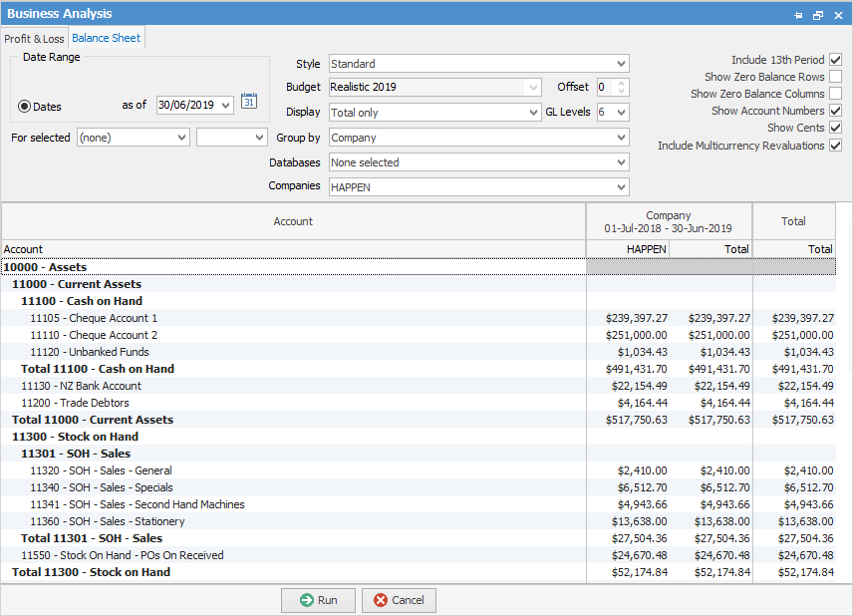This screenshot has width=853, height=616.
Task: Click the pin icon in title bar
Action: point(798,15)
